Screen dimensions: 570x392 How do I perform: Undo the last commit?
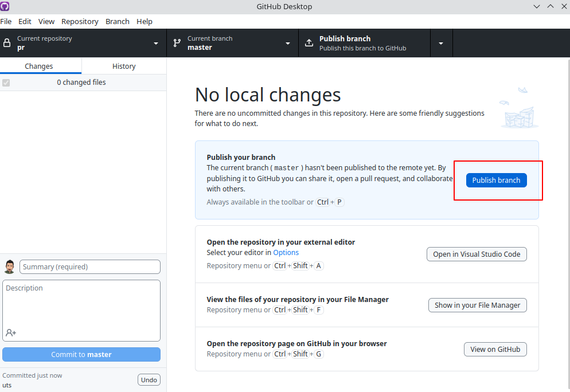pyautogui.click(x=149, y=379)
